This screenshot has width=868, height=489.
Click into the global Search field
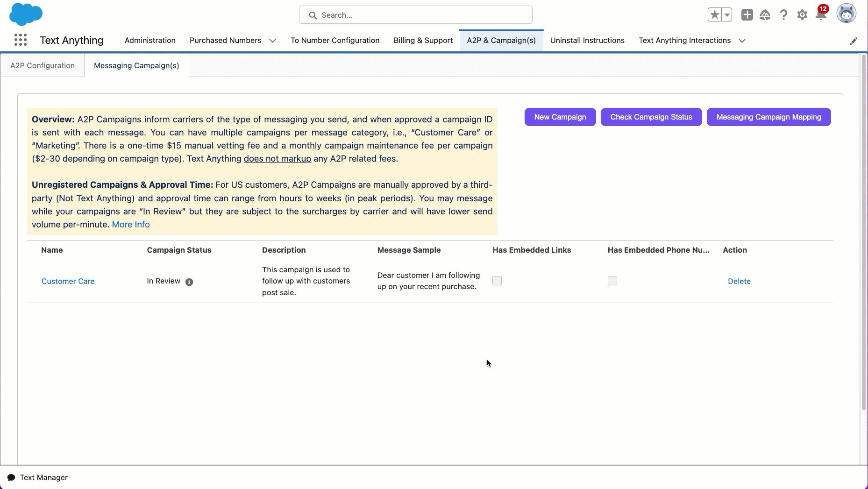[416, 15]
